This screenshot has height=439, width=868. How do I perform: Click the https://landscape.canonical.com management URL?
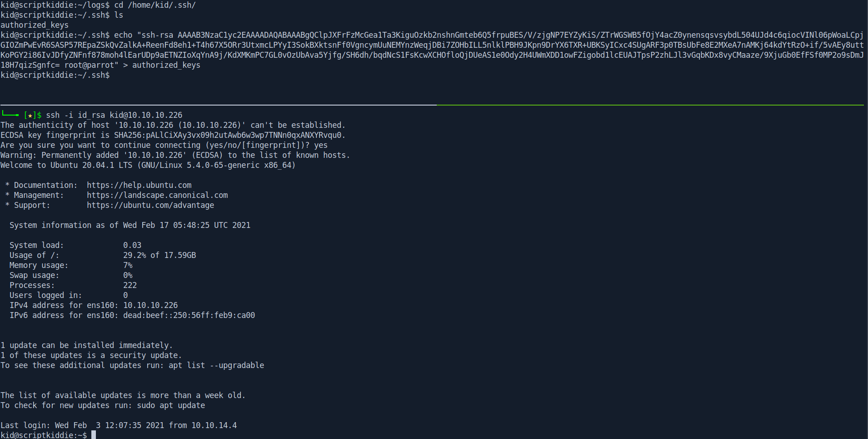pos(157,195)
